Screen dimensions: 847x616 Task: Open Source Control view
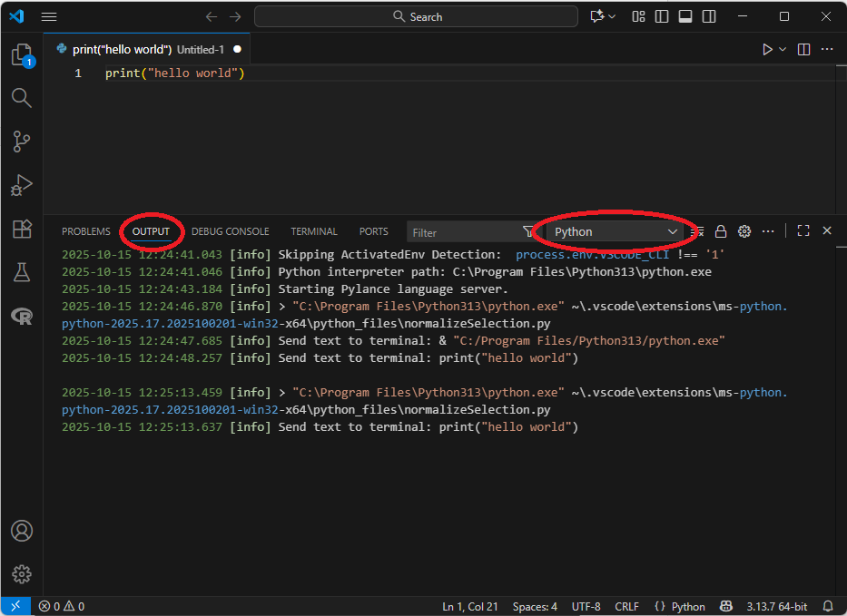[x=21, y=141]
